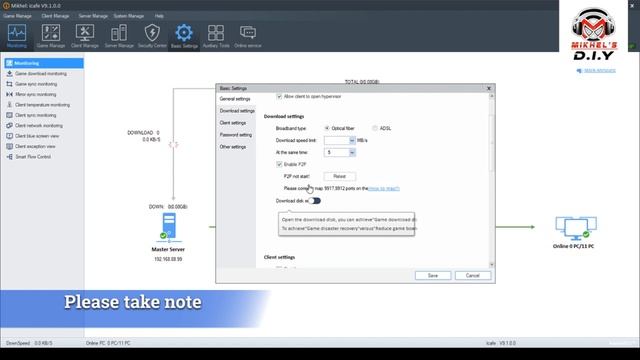Switch to Client settings tab

233,123
